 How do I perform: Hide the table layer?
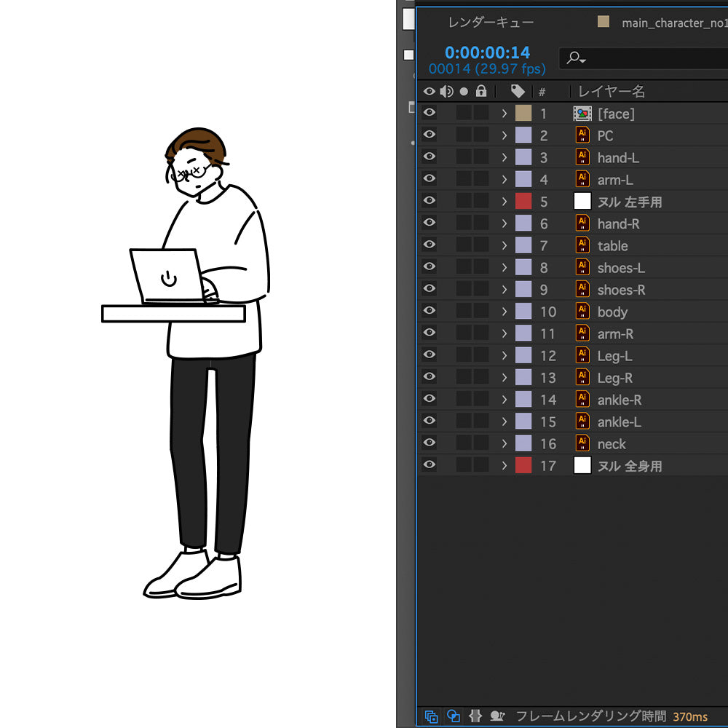(430, 245)
